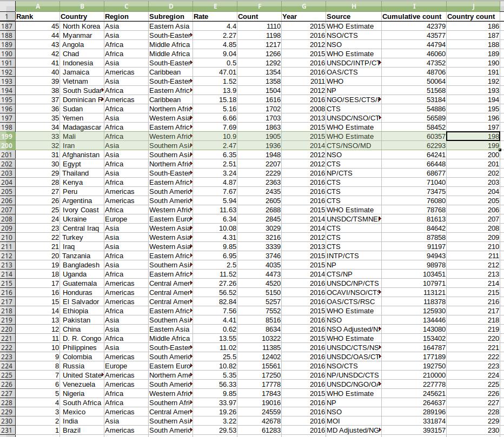
Task: Select row header 231
Action: tap(8, 431)
